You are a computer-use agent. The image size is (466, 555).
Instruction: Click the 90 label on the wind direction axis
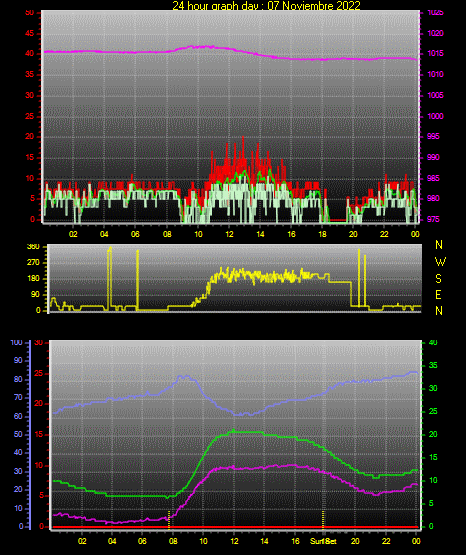click(x=36, y=294)
